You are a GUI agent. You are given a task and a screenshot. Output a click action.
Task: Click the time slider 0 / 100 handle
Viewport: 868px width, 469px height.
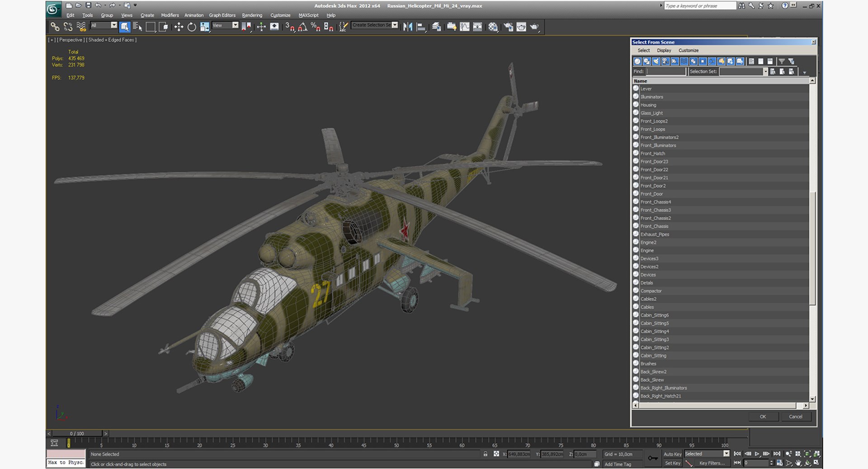77,433
